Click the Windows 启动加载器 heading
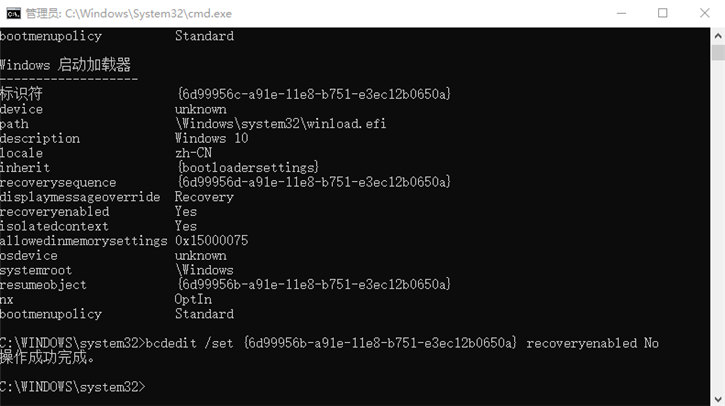This screenshot has width=725, height=406. pos(65,65)
